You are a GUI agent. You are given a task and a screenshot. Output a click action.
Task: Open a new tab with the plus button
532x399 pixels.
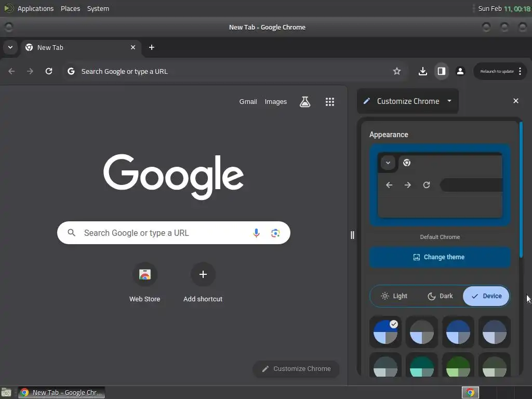[152, 47]
